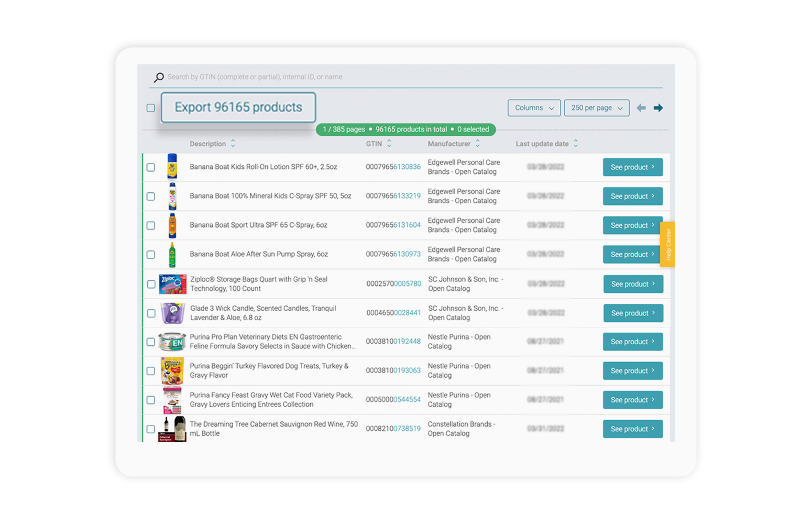Check Banana Boat Sport Ultra row checkbox
The image size is (812, 524).
coord(151,226)
